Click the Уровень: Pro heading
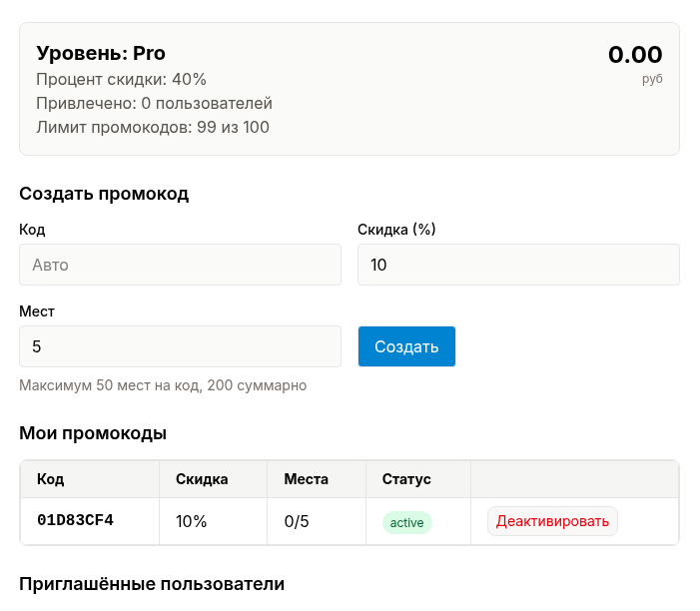 click(x=101, y=53)
